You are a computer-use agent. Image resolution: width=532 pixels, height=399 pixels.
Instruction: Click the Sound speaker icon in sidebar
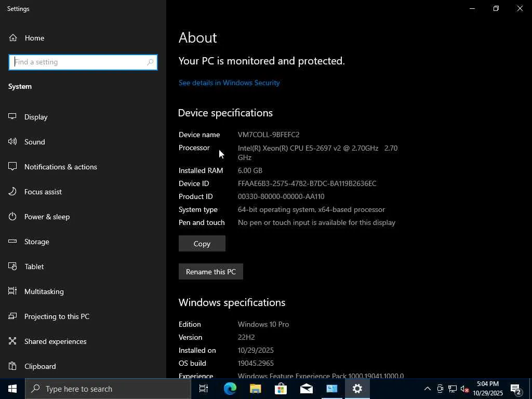[x=12, y=141]
